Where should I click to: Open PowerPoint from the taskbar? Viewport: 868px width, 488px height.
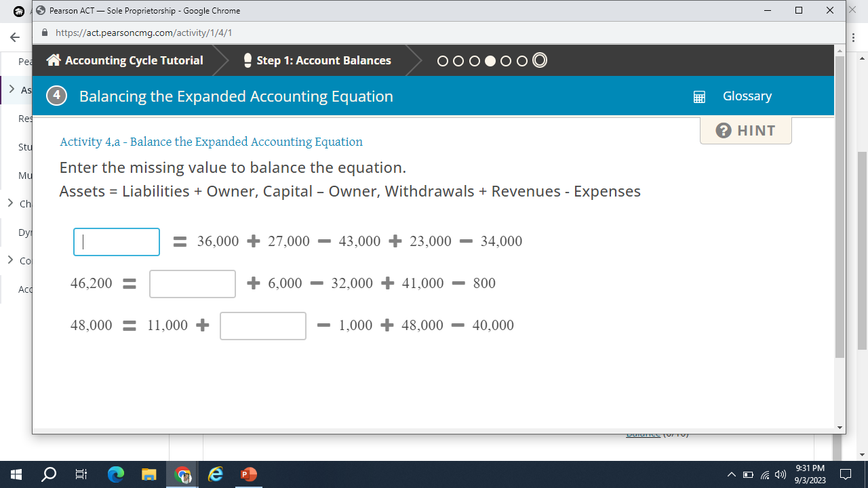pyautogui.click(x=249, y=474)
